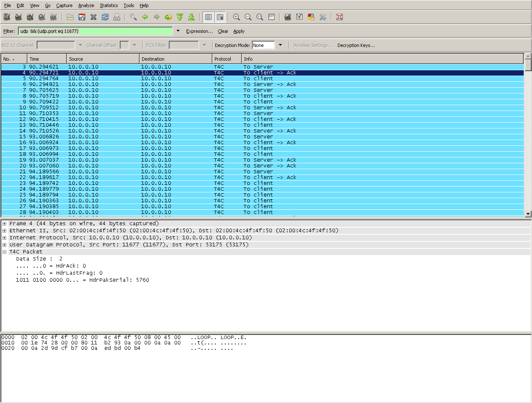The image size is (532, 403).
Task: Expand the Ethernet II tree node
Action: pyautogui.click(x=4, y=231)
